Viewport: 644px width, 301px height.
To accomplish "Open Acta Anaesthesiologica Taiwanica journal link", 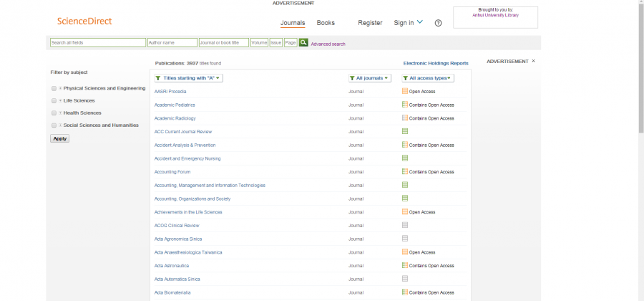I will point(188,252).
